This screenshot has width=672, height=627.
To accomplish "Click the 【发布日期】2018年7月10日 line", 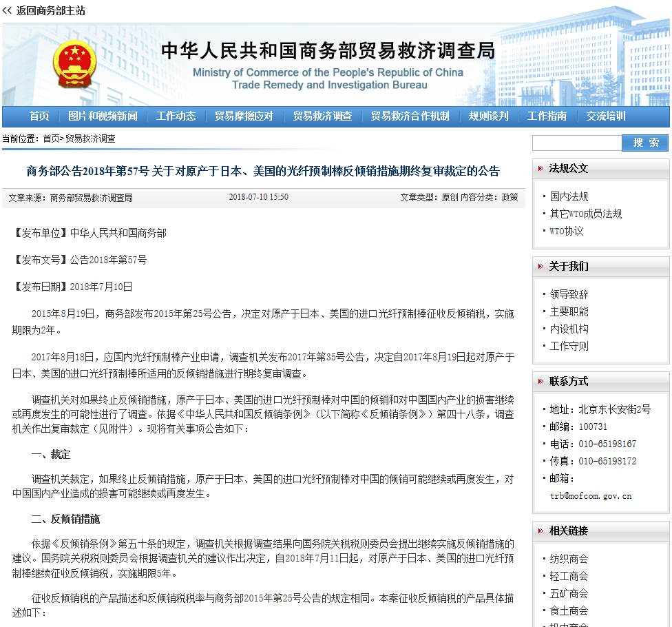I will coord(72,287).
